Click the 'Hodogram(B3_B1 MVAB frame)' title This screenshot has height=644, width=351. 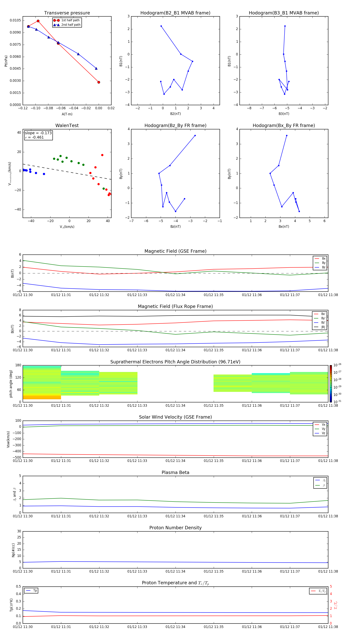[284, 13]
